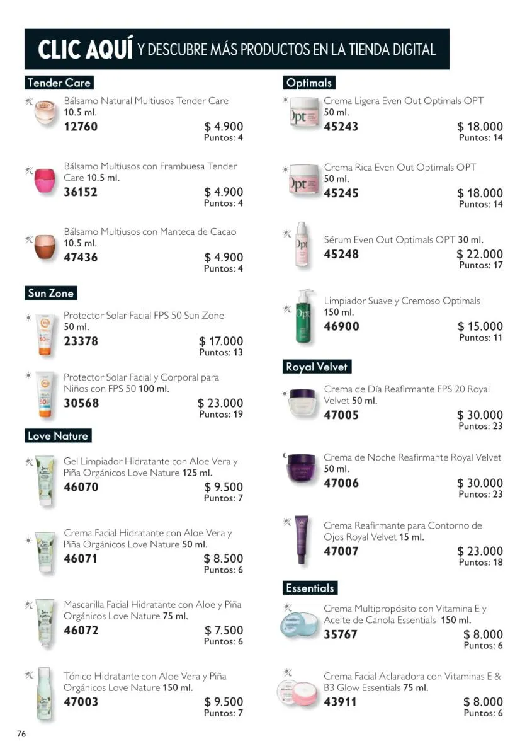Click the Love Nature toner bottle image
The image size is (532, 756).
[43, 693]
